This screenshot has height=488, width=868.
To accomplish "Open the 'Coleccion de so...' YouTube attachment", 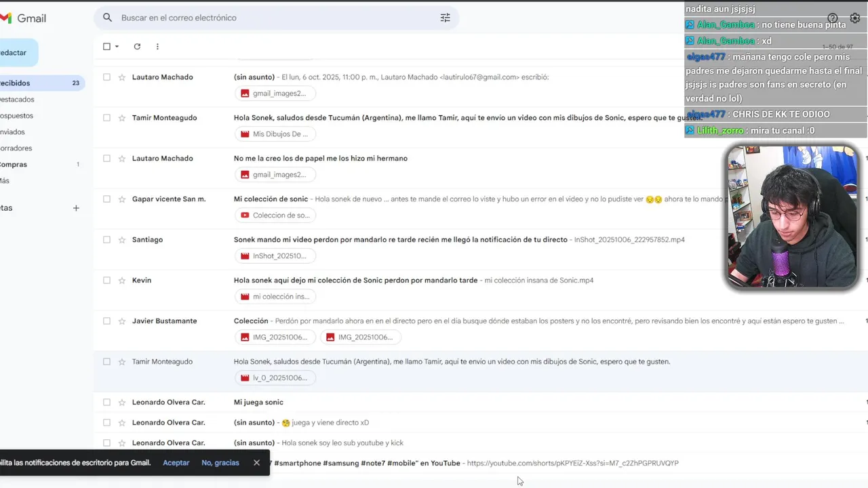I will [x=275, y=216].
